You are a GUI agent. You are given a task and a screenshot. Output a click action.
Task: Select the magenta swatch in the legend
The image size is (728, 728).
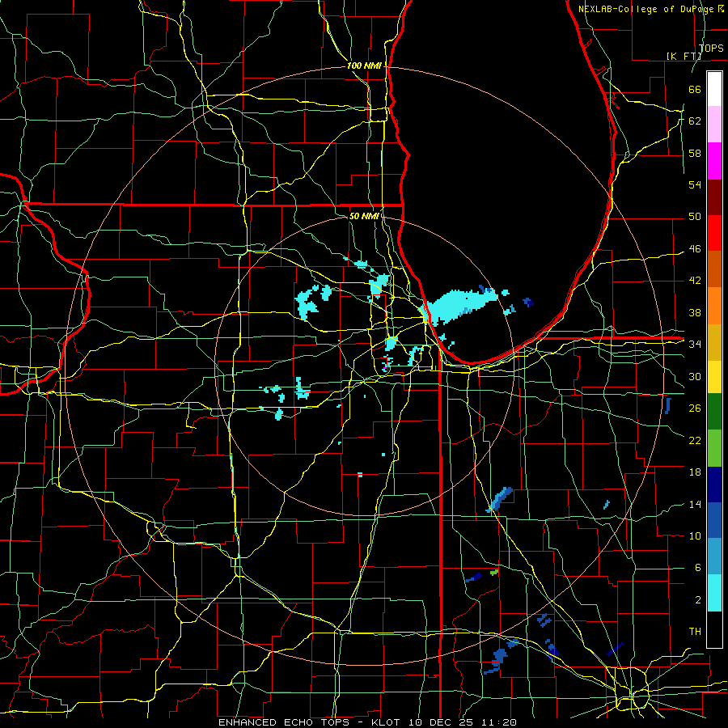714,161
